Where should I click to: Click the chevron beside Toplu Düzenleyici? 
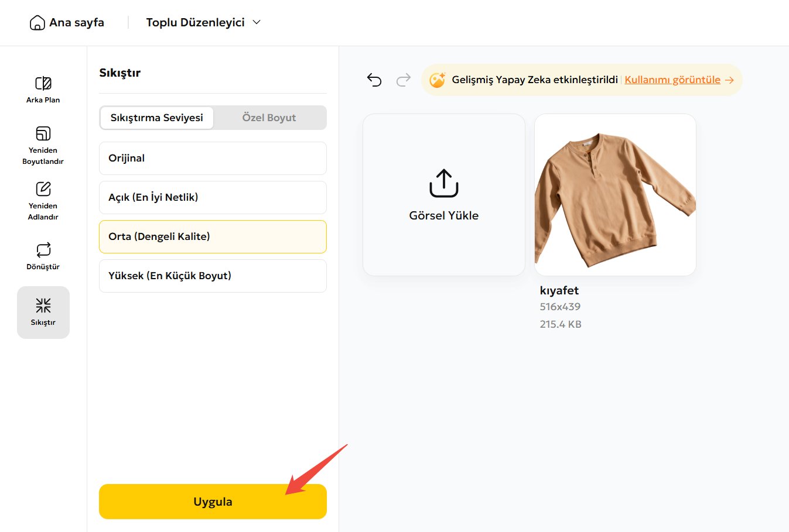coord(257,22)
